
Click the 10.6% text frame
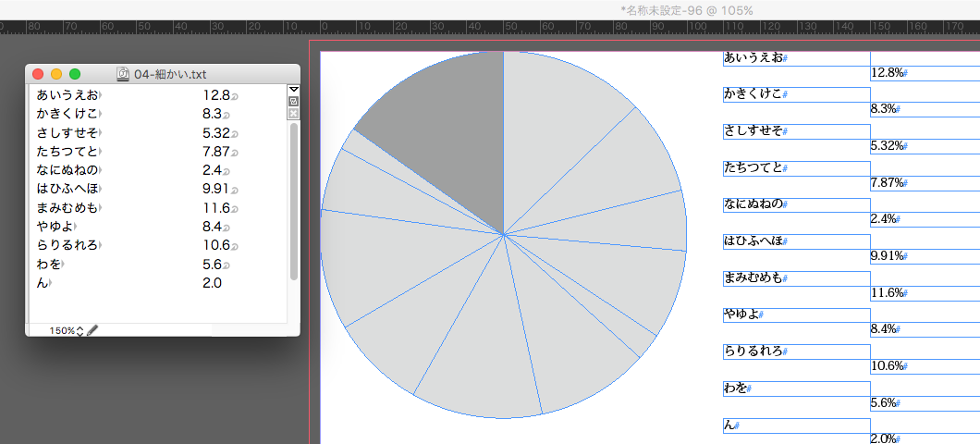pyautogui.click(x=925, y=366)
